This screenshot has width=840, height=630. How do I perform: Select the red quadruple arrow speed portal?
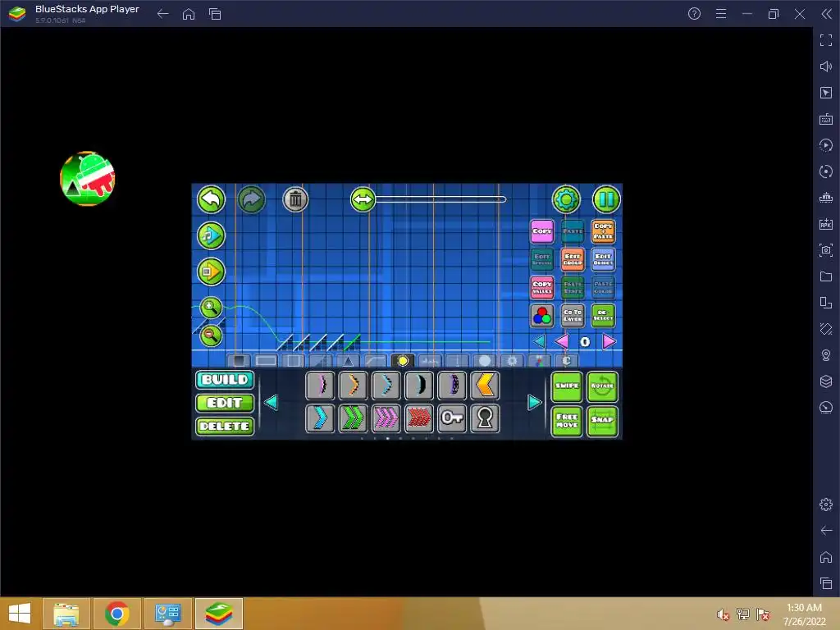pyautogui.click(x=419, y=418)
